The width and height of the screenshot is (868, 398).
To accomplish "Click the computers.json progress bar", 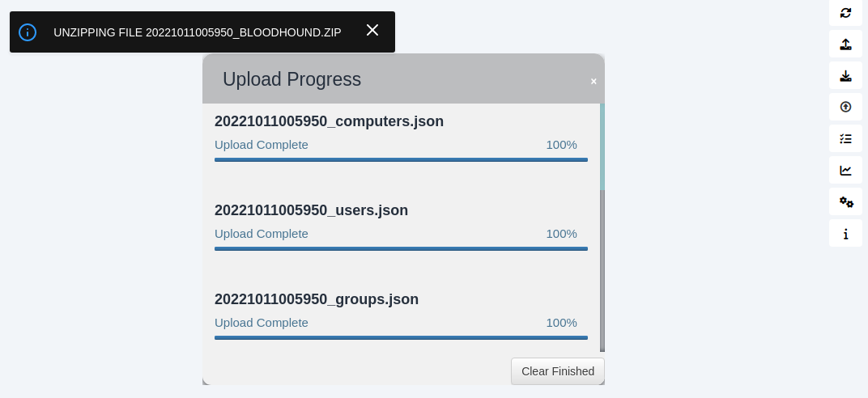I will [401, 160].
